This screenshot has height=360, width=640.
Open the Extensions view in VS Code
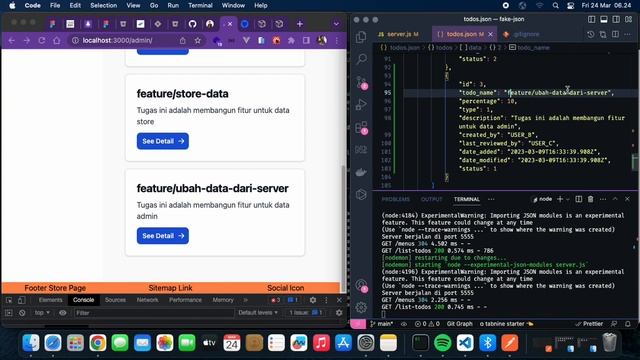361,127
